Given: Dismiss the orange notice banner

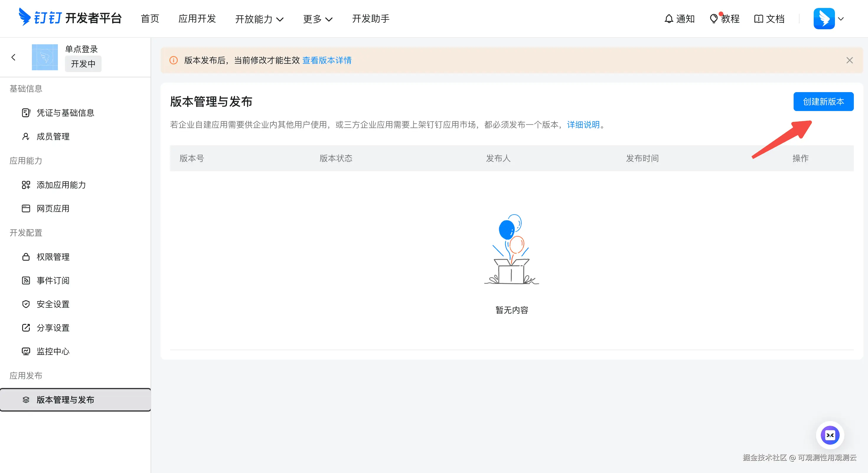Looking at the screenshot, I should coord(849,60).
